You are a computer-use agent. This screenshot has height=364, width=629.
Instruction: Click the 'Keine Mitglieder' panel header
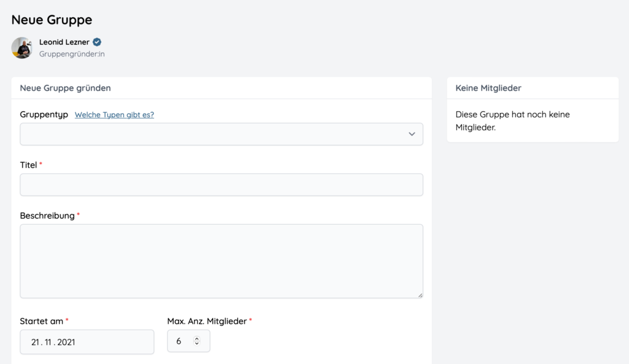point(488,88)
